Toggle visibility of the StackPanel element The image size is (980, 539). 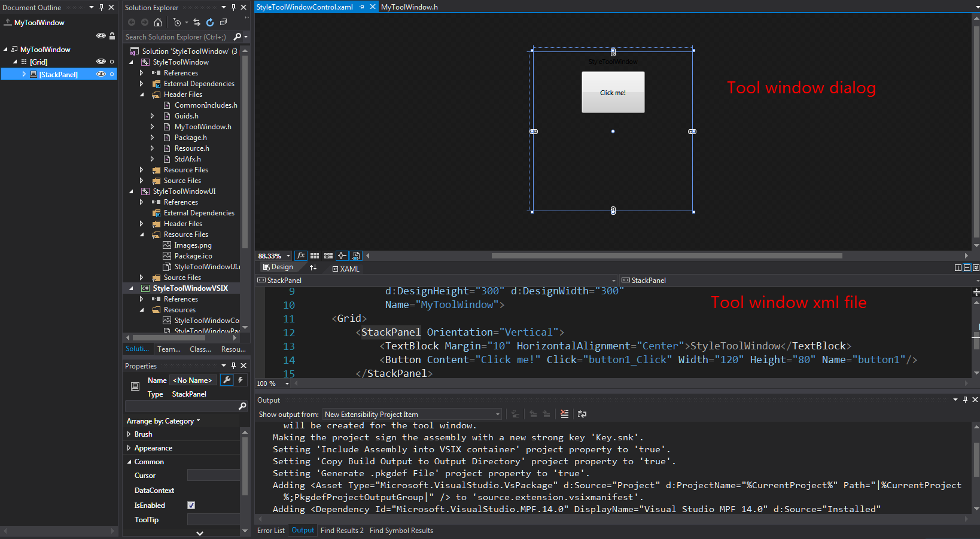101,74
